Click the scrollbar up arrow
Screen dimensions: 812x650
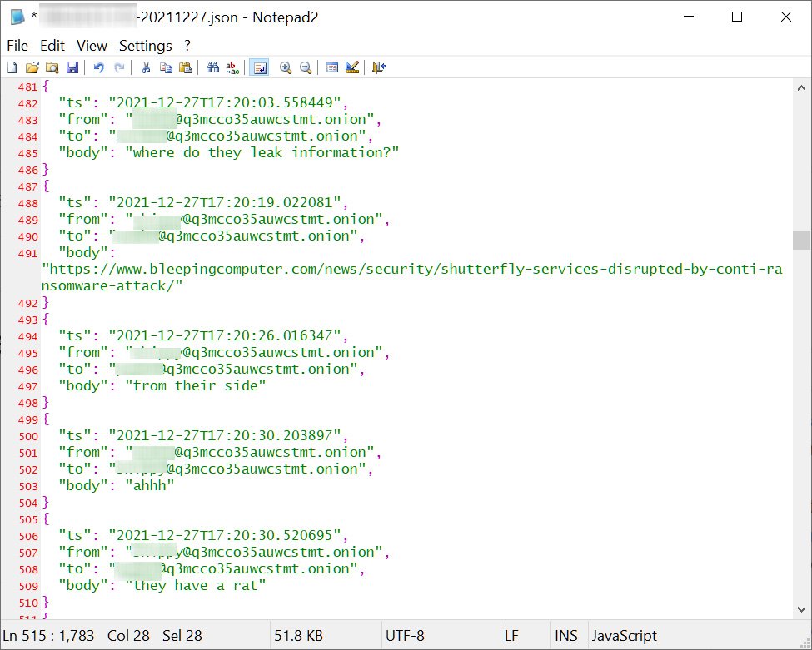(x=801, y=88)
